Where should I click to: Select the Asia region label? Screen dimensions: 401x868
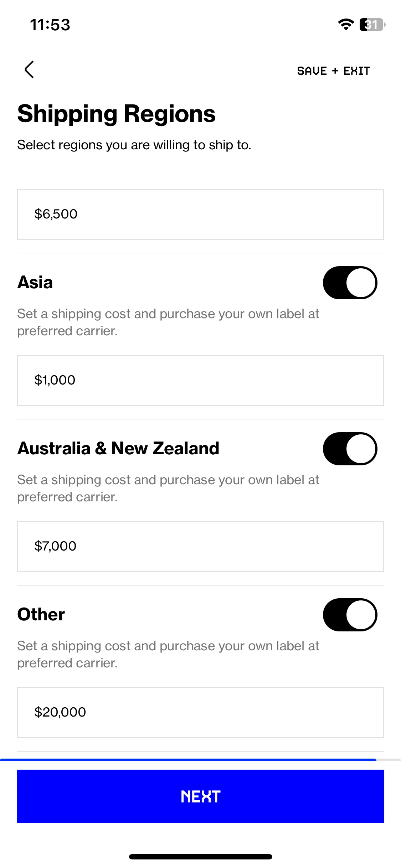point(35,282)
